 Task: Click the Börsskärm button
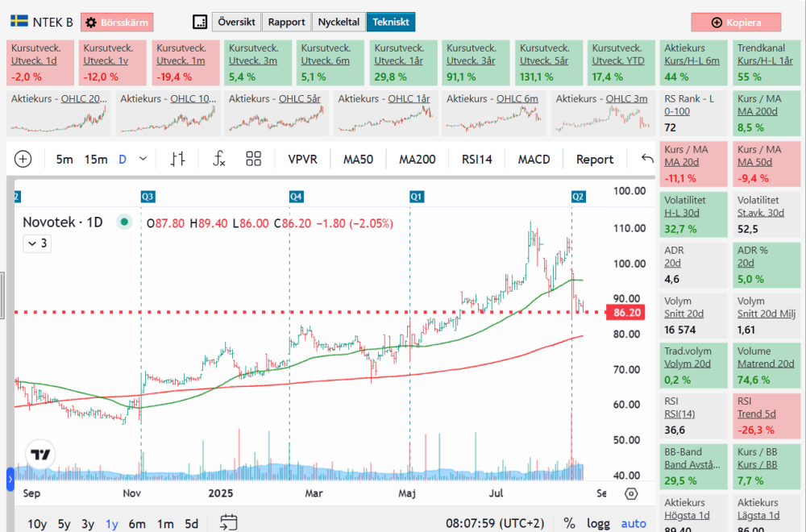coord(117,22)
